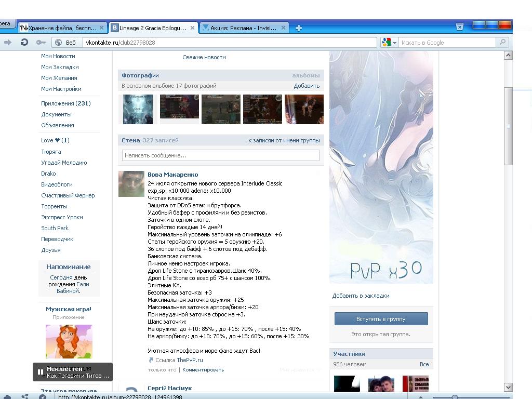Switch to the 'Lineage 2 Gracia Epilogu...' tab

pos(153,28)
